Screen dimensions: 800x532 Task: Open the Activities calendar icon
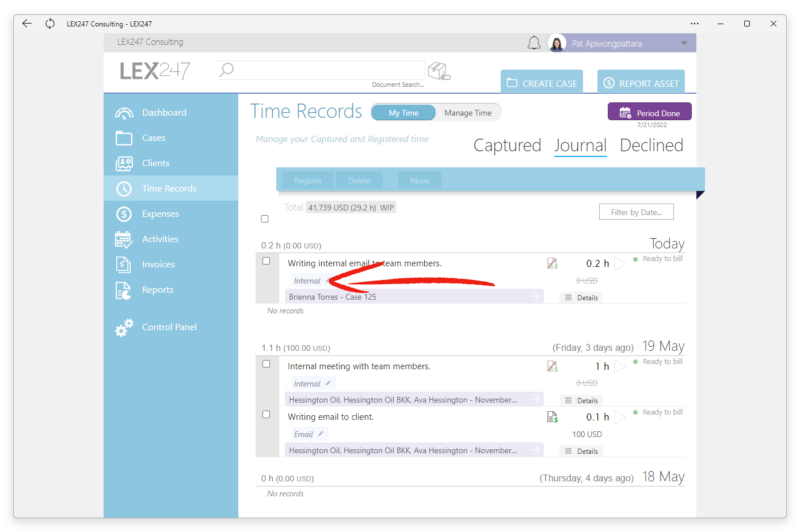pos(124,239)
